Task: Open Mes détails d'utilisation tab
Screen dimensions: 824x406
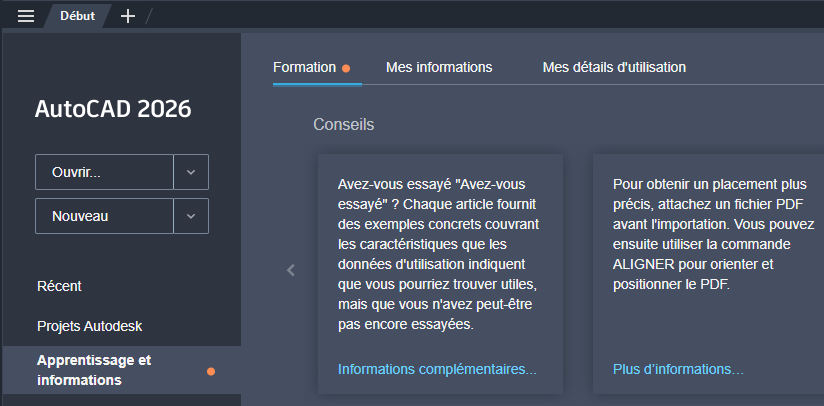Action: 614,67
